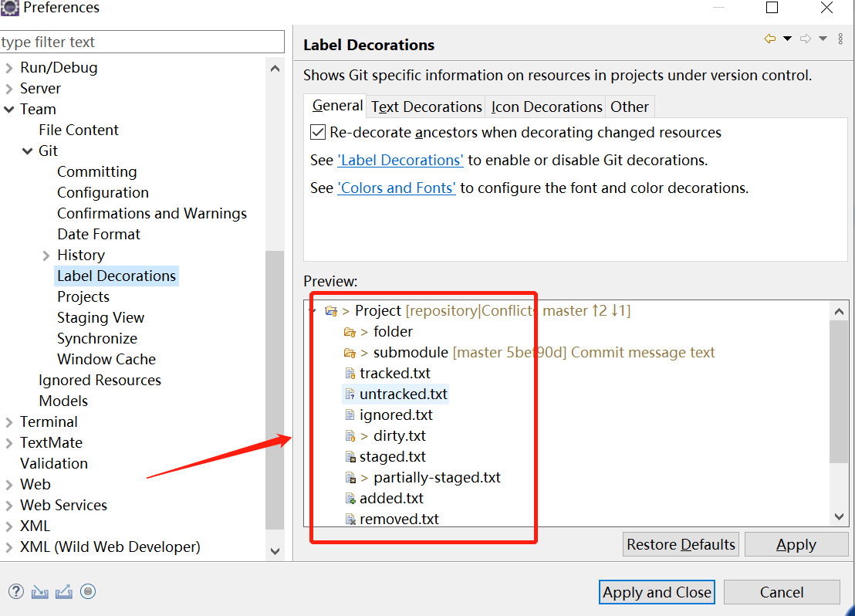Click the added.txt file icon

[350, 499]
